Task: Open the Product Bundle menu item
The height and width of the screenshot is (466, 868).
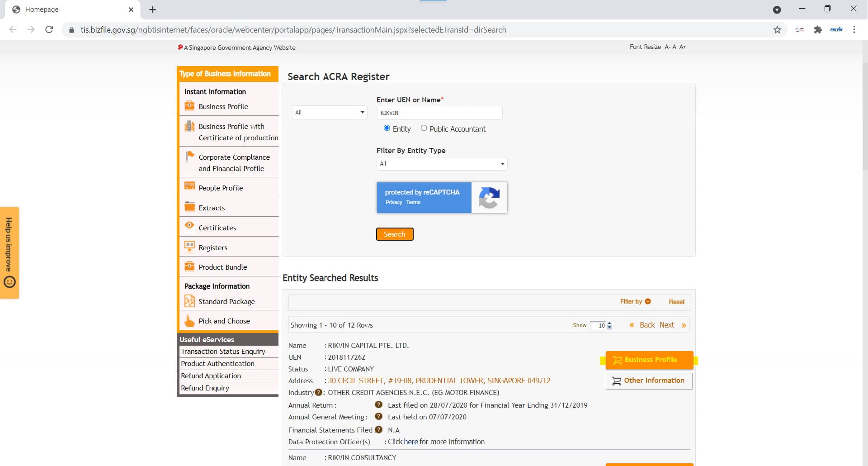Action: [223, 267]
